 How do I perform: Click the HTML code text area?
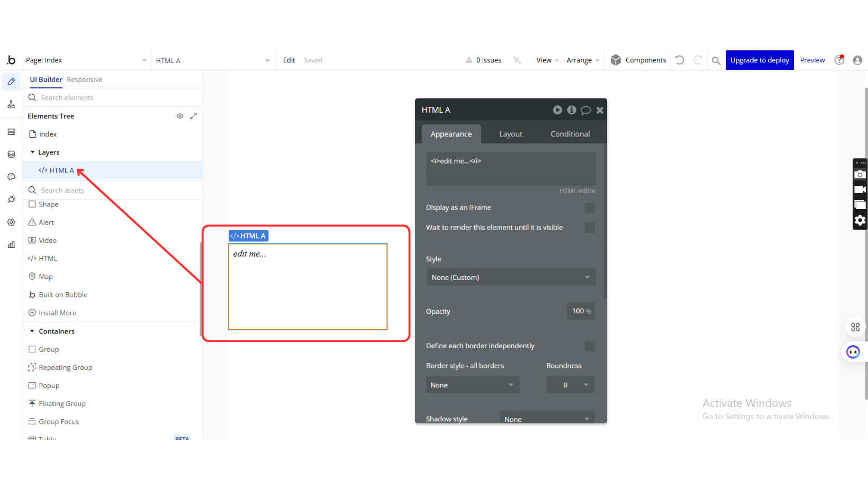511,169
